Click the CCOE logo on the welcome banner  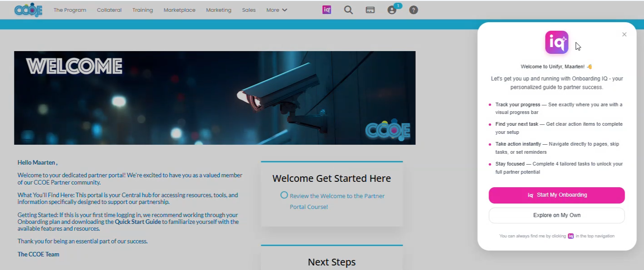pos(387,131)
